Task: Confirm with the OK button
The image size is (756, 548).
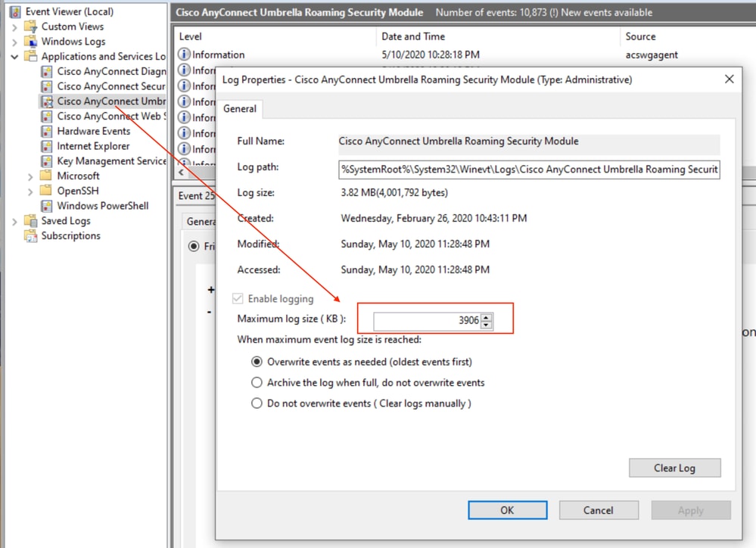Action: (507, 510)
